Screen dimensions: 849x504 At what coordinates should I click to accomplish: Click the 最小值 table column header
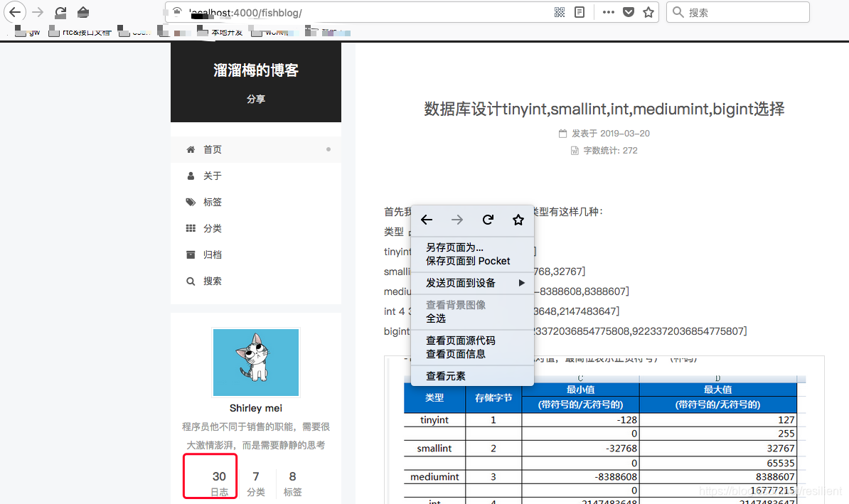pyautogui.click(x=580, y=390)
